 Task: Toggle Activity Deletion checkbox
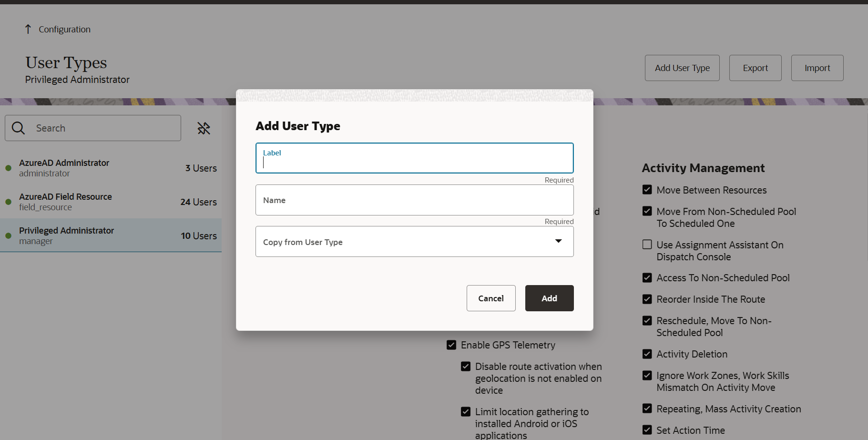pyautogui.click(x=647, y=354)
